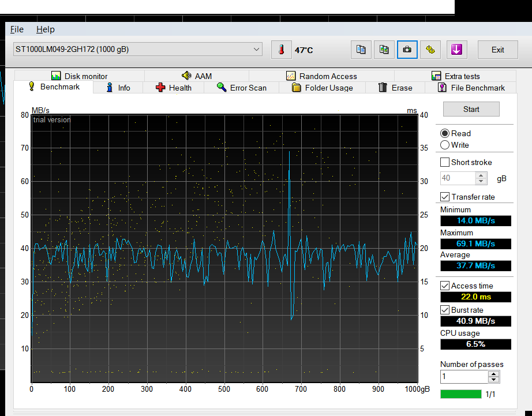Image resolution: width=532 pixels, height=416 pixels.
Task: Click the thermometer temperature icon
Action: click(281, 50)
